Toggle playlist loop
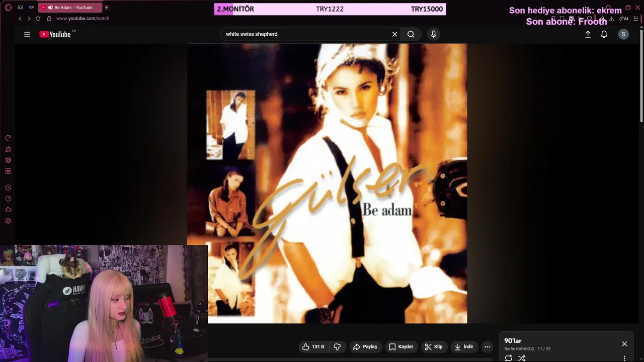 [x=509, y=358]
